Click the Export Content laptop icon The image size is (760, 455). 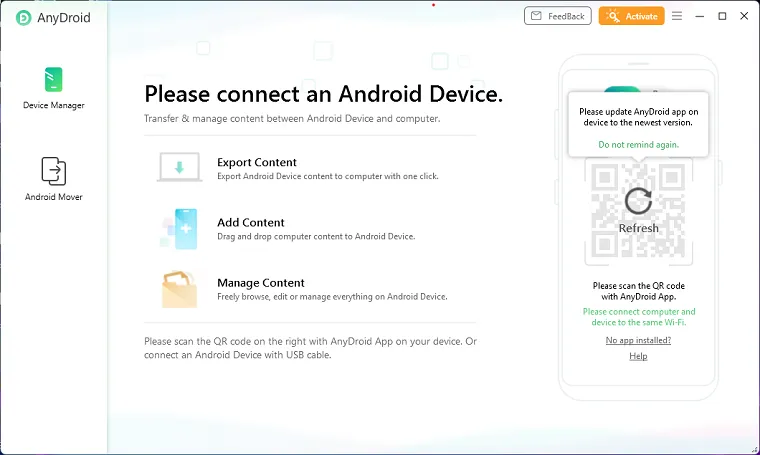click(179, 168)
